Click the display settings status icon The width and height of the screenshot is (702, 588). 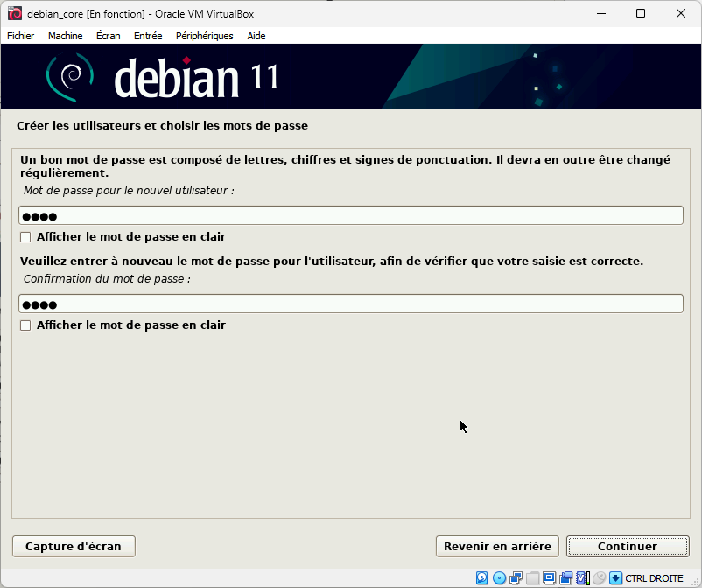point(550,578)
